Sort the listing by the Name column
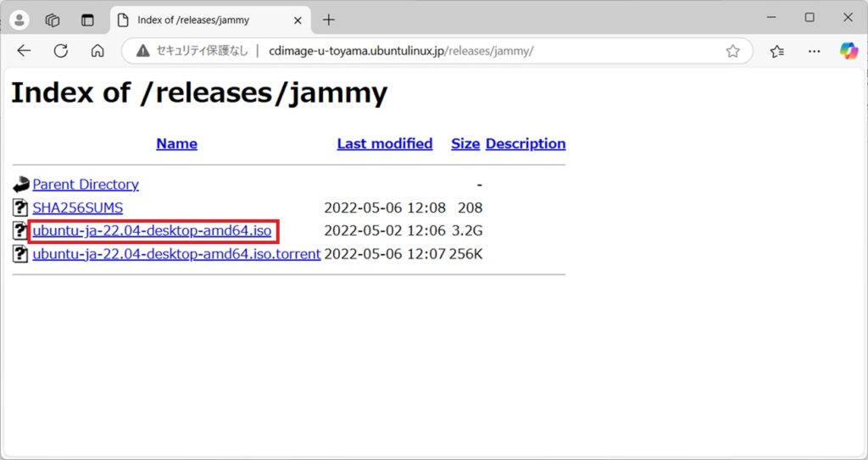868x460 pixels. (x=176, y=143)
